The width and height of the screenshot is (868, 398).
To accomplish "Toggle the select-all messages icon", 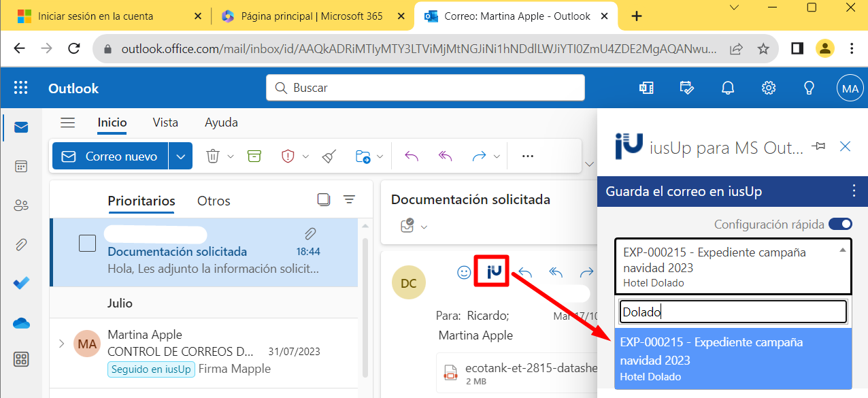I will [x=324, y=199].
